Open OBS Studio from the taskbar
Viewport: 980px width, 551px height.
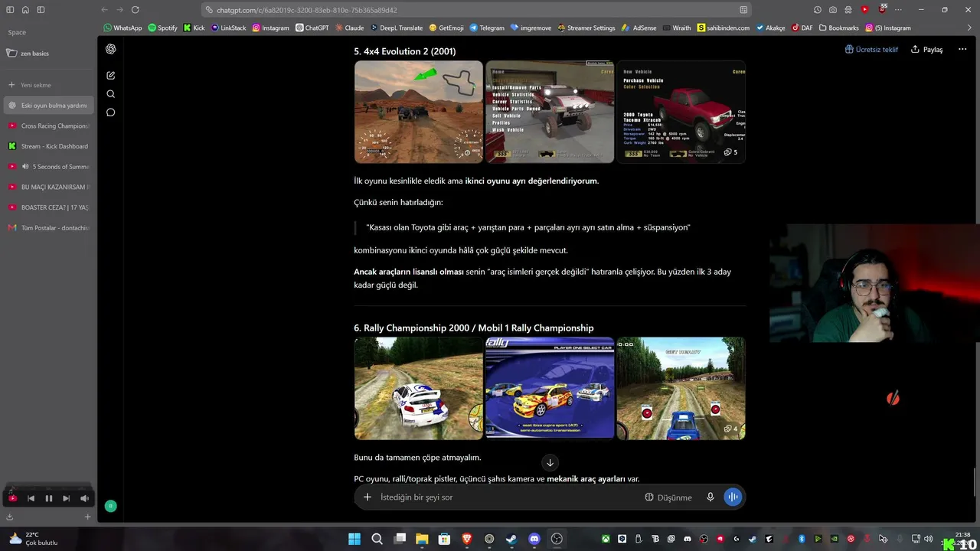[557, 539]
